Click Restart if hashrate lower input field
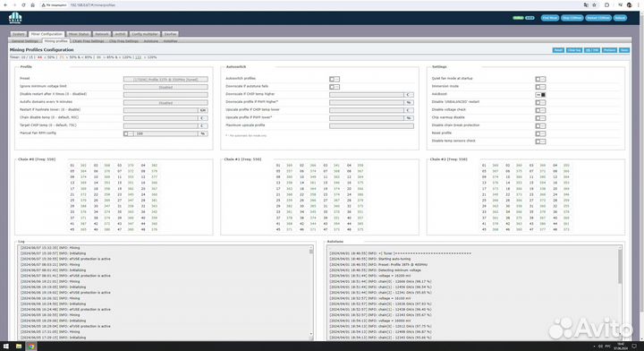Image resolution: width=644 pixels, height=351 pixels. click(161, 110)
